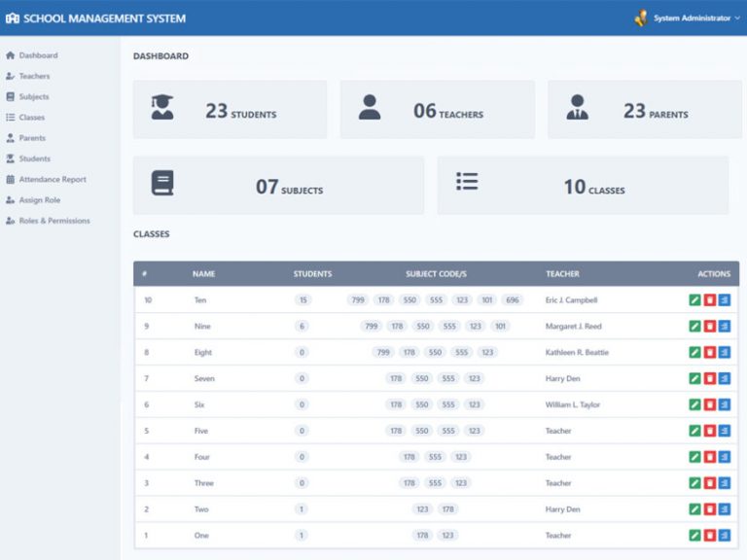Click red delete icon for class Nine
Image resolution: width=747 pixels, height=560 pixels.
click(709, 327)
